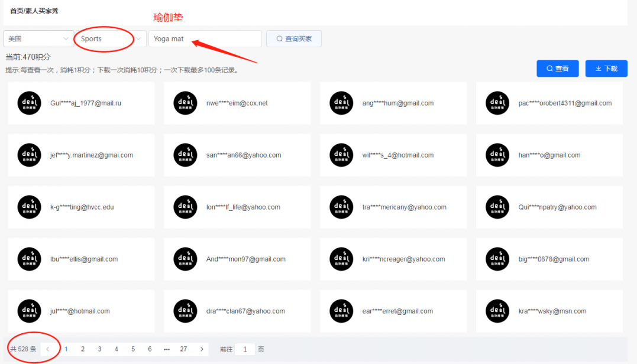Click the avatar icon beside han****o@gmail.com
The image size is (637, 364).
pyautogui.click(x=497, y=155)
